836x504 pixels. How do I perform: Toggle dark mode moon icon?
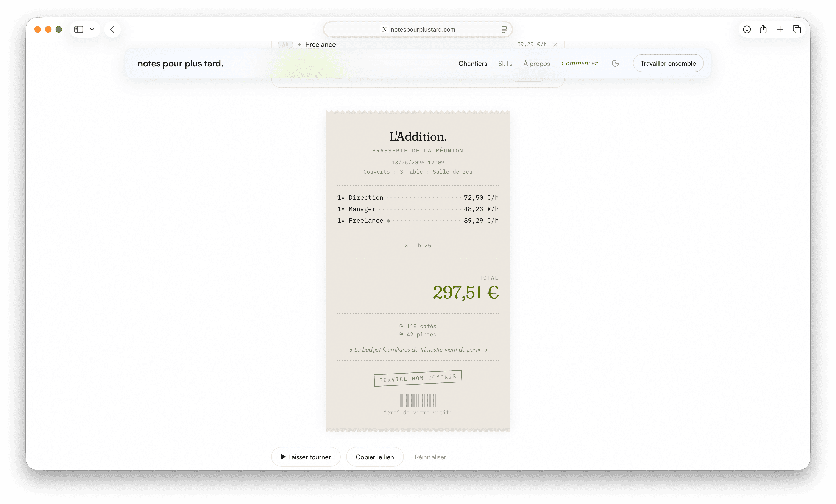615,64
